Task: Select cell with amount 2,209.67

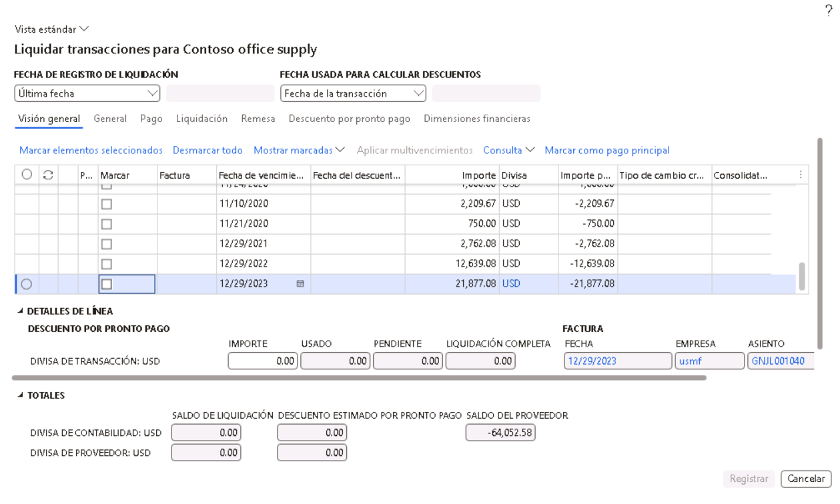Action: (452, 204)
